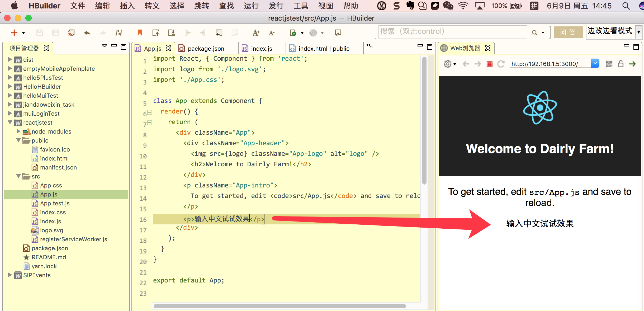Switch to the package.json tab
The image size is (644, 311).
click(206, 49)
